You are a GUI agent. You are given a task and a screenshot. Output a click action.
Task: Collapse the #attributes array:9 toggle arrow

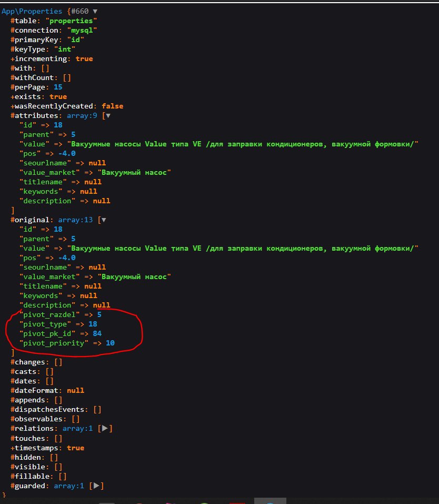coord(108,116)
